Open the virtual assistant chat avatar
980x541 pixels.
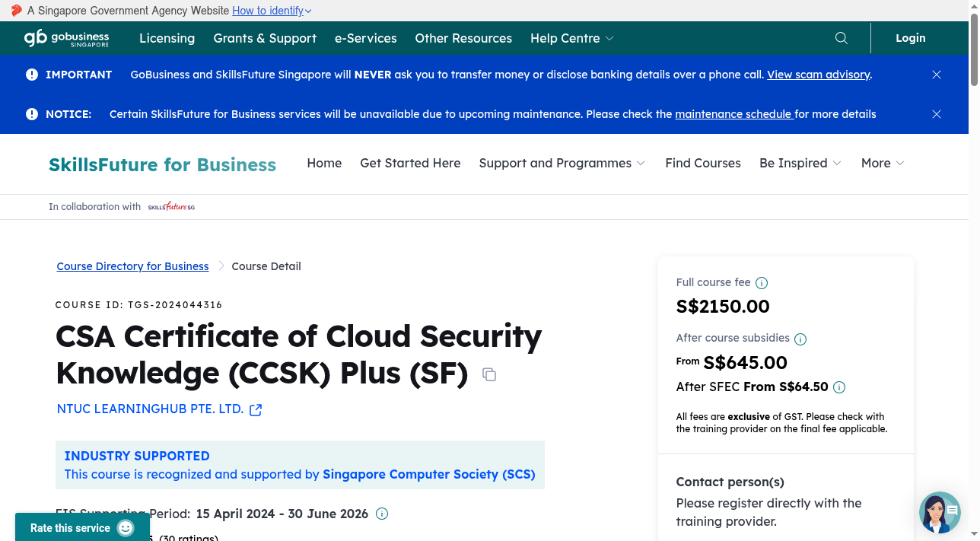(x=940, y=512)
